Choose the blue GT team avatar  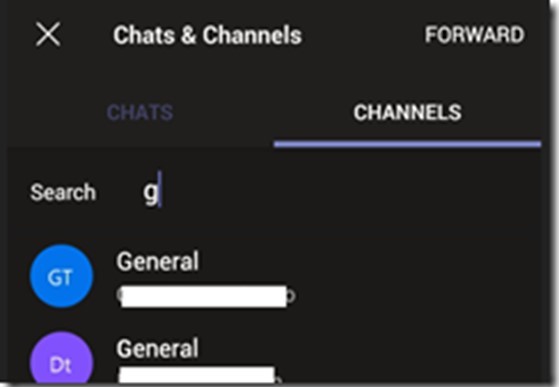(61, 276)
